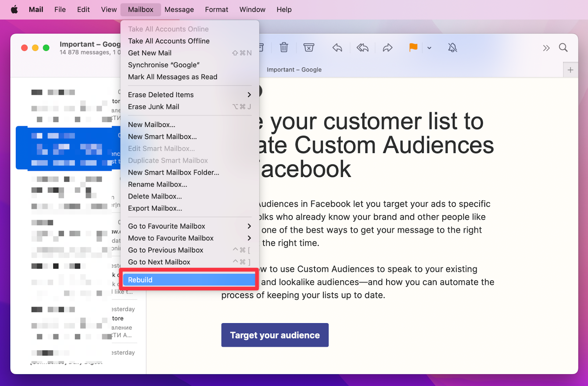Flag the message with orange flag
Viewport: 588px width, 386px height.
[413, 47]
